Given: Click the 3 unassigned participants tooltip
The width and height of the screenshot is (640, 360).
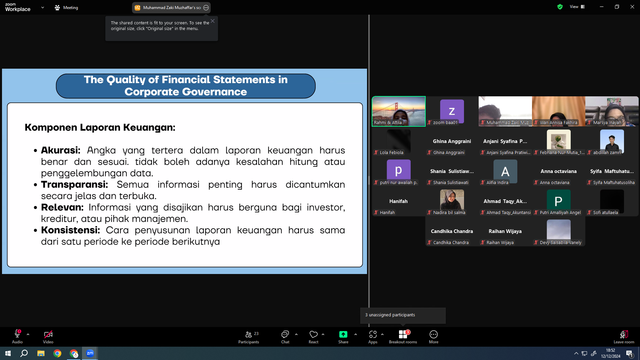Looking at the screenshot, I should 403,315.
